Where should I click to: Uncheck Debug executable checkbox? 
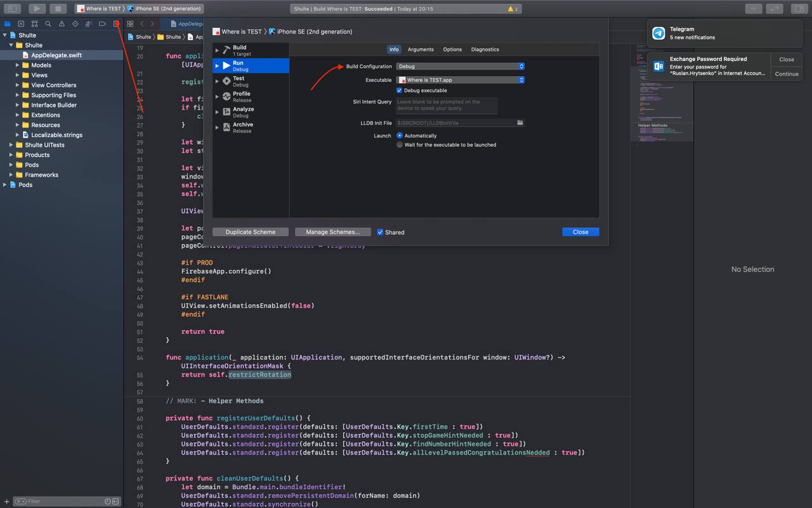[399, 90]
